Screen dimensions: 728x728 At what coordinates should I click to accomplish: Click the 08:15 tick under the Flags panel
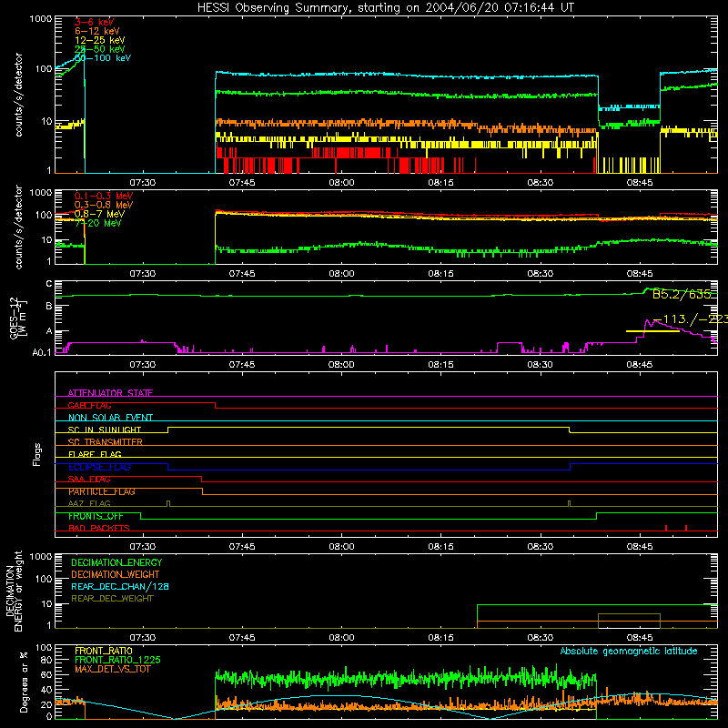[441, 547]
